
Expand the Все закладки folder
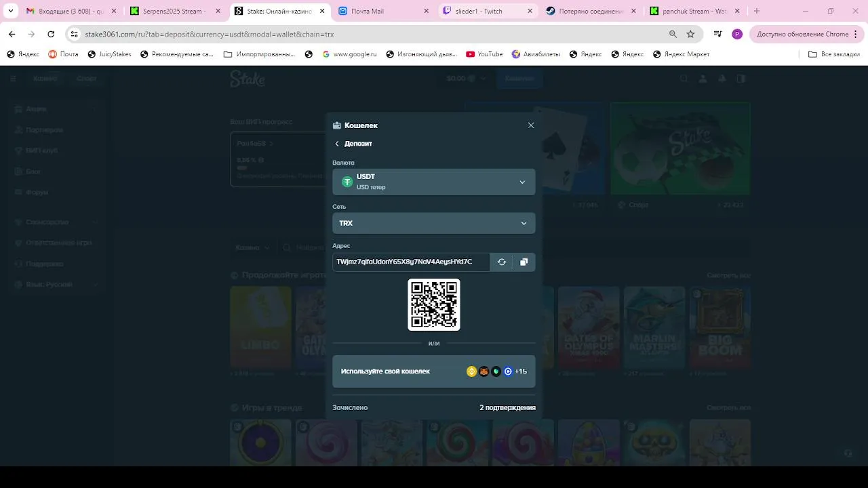[x=834, y=54]
